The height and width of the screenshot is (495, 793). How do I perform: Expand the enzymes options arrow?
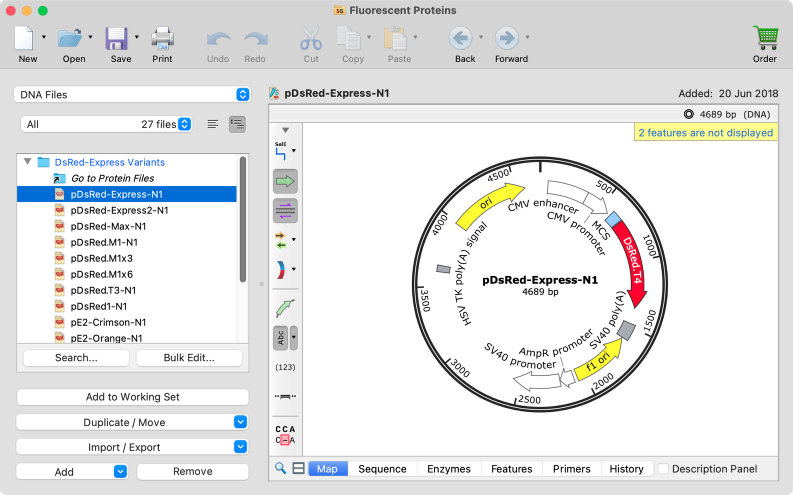(x=293, y=151)
